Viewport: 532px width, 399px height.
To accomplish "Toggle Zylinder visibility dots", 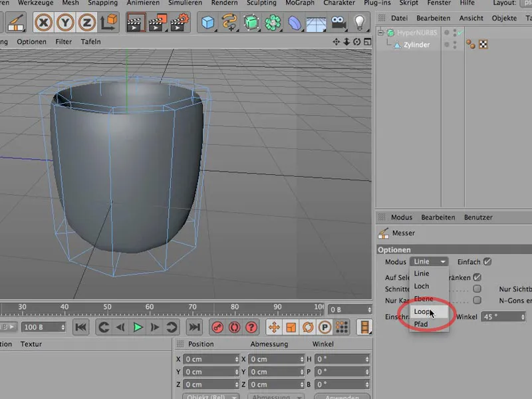I will 455,45.
